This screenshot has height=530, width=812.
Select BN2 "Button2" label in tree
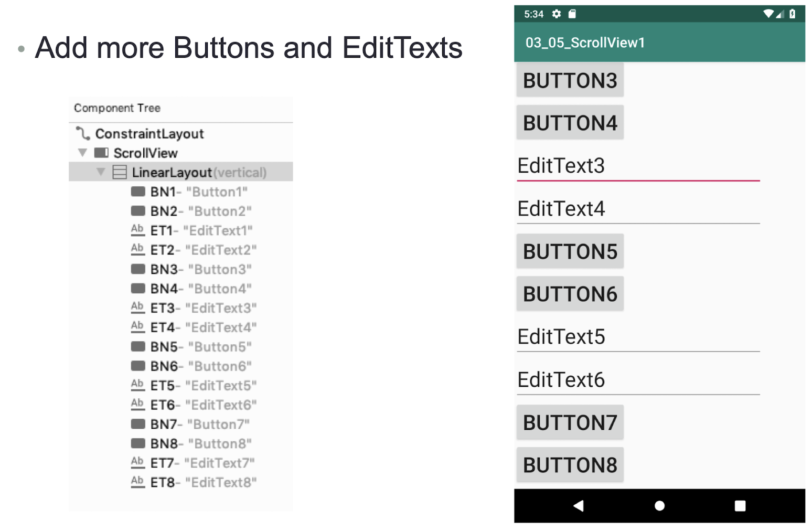click(201, 211)
